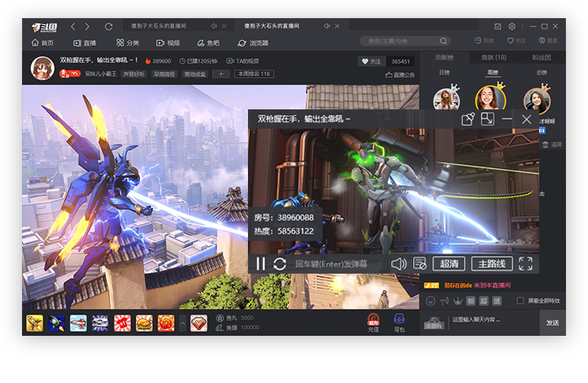This screenshot has height=383, width=588.
Task: Click the bronze-crowned contributor avatar
Action: [x=537, y=99]
